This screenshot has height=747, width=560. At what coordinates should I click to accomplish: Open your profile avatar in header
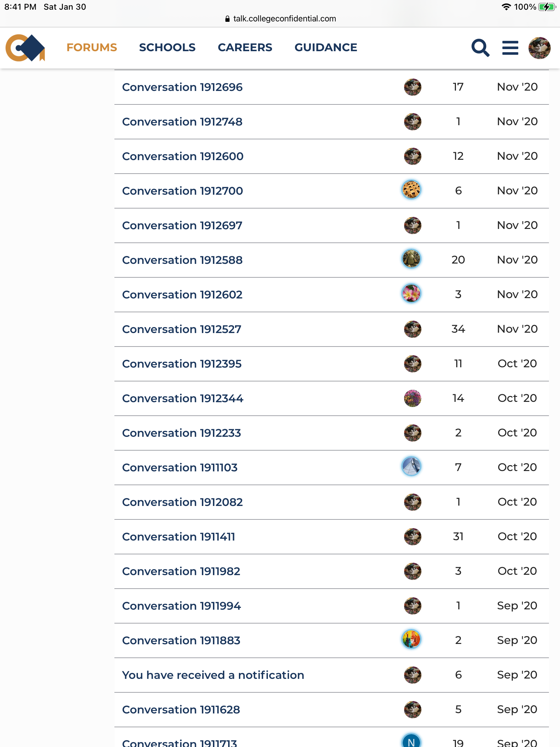click(x=539, y=48)
